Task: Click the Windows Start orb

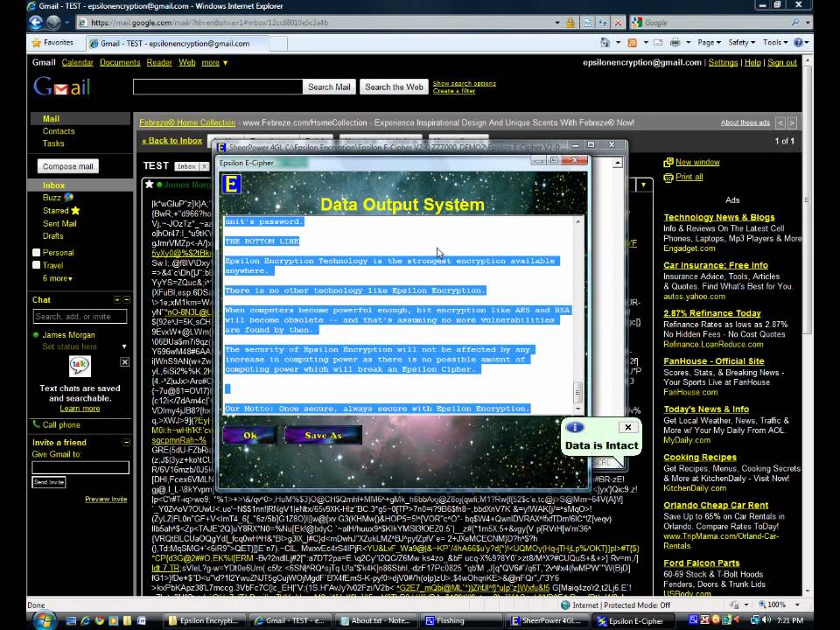Action: (45, 619)
